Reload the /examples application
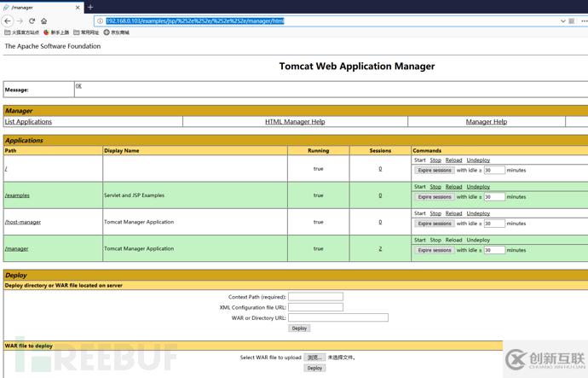This screenshot has width=588, height=378. point(453,187)
